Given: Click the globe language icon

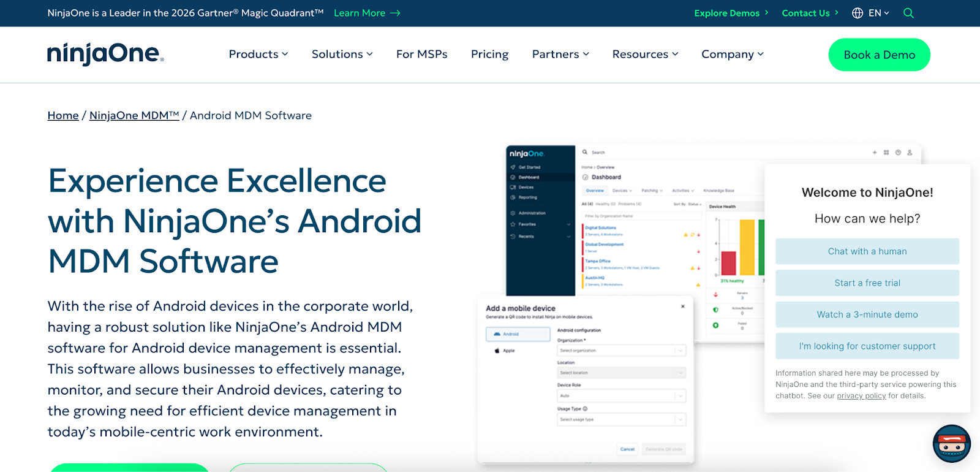Looking at the screenshot, I should (x=858, y=13).
